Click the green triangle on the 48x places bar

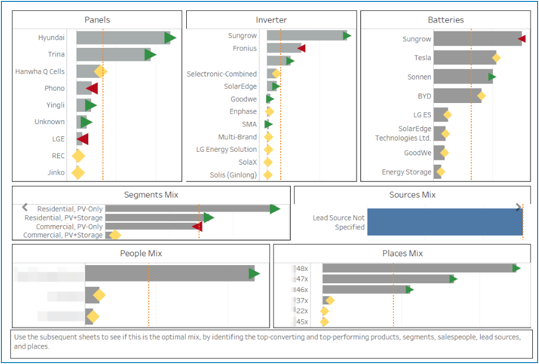516,268
